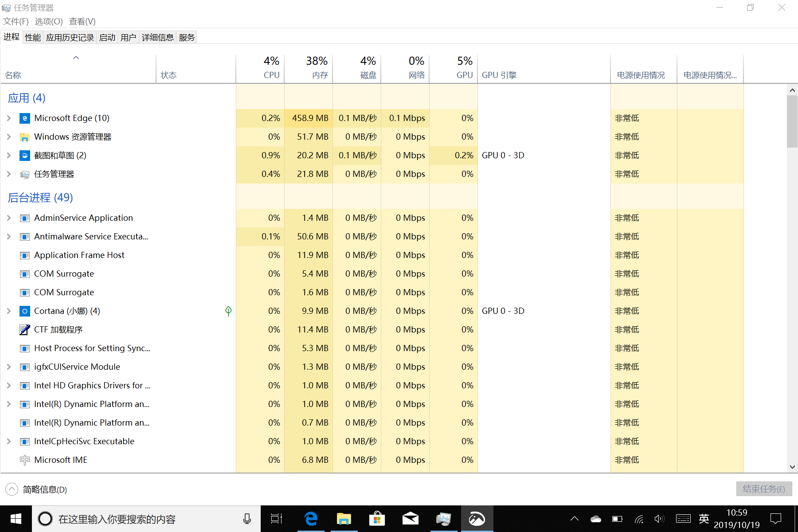The height and width of the screenshot is (532, 798).
Task: Expand the IntelCpHeciSvc Executable row
Action: 9,442
